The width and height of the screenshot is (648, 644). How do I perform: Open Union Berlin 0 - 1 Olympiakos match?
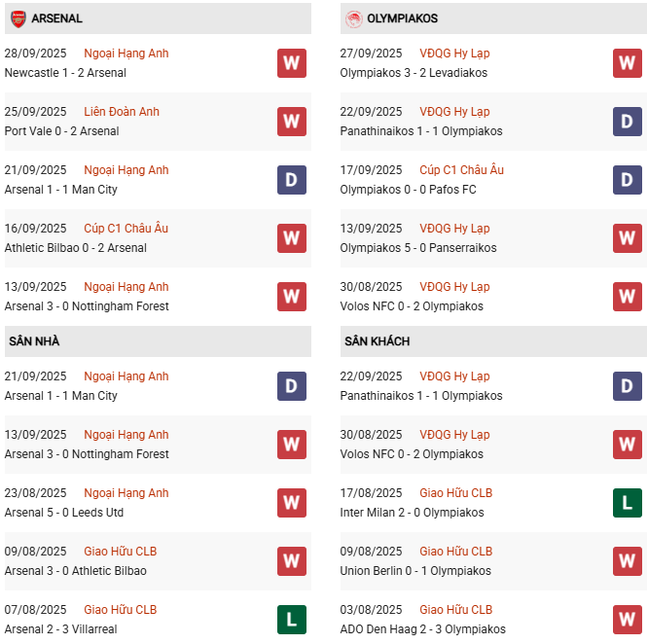[x=415, y=571]
